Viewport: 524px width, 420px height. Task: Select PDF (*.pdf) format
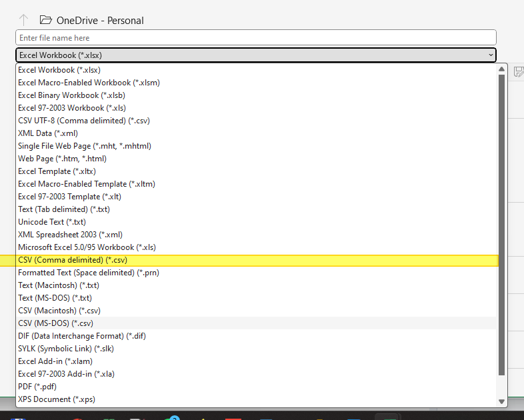[x=257, y=387]
